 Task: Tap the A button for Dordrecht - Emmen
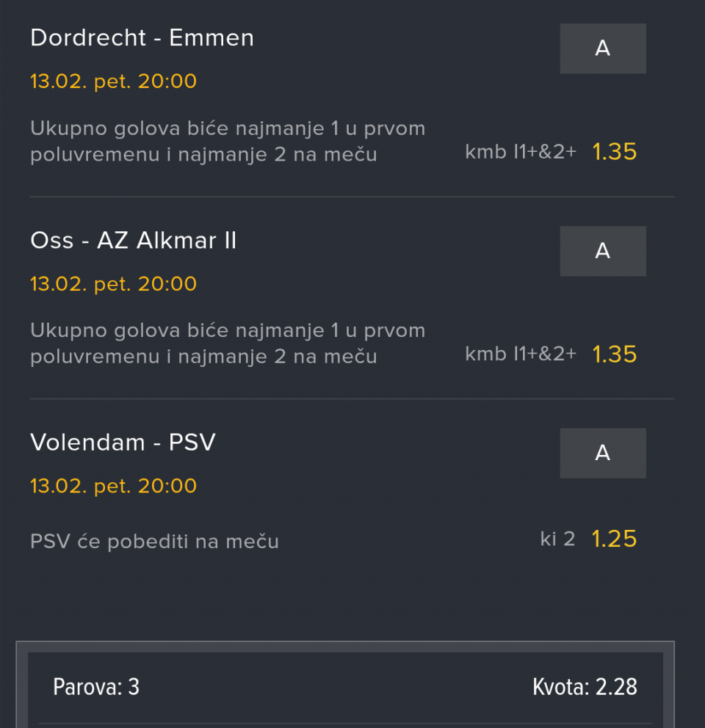pyautogui.click(x=602, y=48)
